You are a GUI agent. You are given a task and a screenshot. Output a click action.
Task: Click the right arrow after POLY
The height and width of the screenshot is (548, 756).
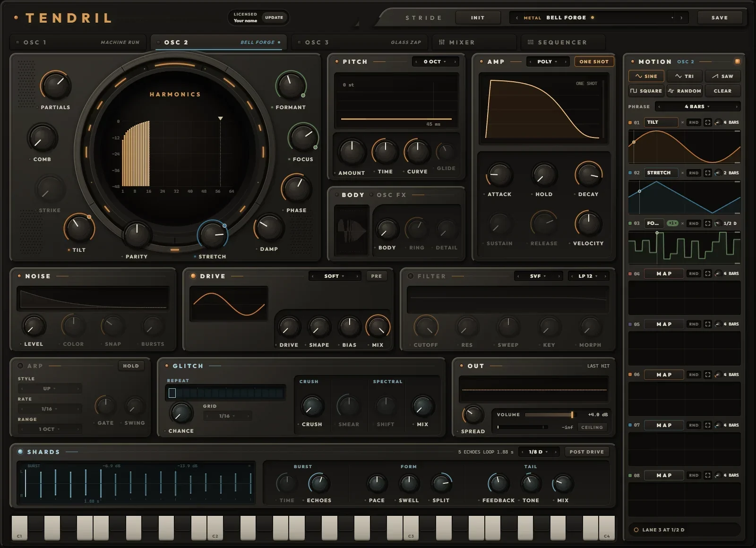[x=566, y=62]
